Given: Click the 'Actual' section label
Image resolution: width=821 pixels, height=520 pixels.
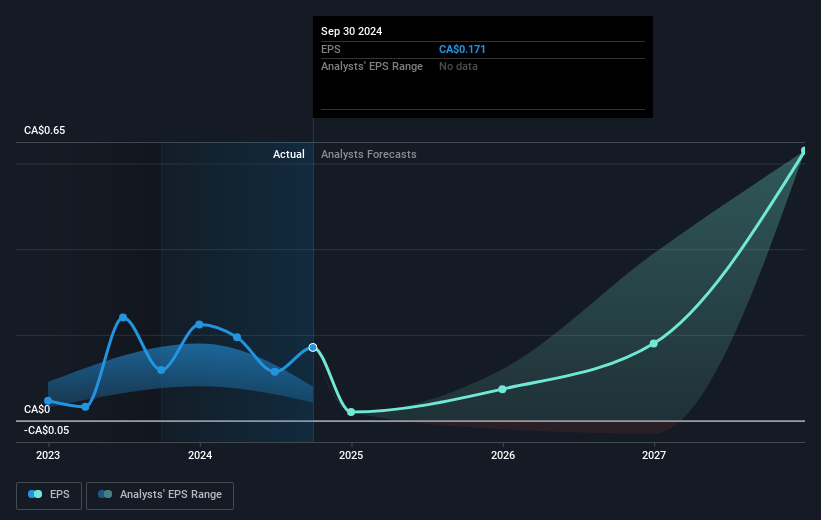Looking at the screenshot, I should [x=289, y=154].
